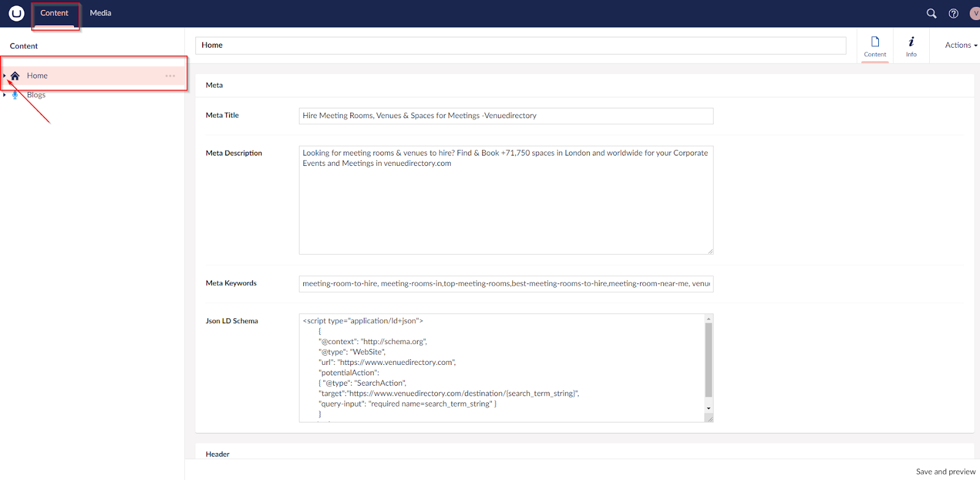The width and height of the screenshot is (980, 480).
Task: Click the Json LD Schema label
Action: [x=232, y=321]
